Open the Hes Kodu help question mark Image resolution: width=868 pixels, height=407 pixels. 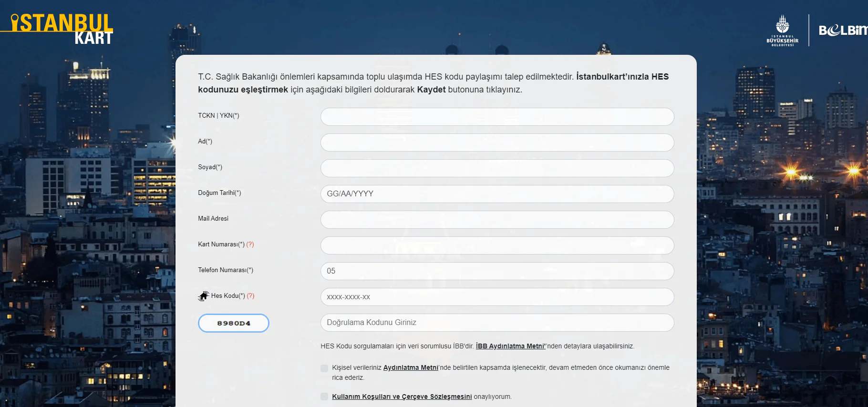point(250,296)
